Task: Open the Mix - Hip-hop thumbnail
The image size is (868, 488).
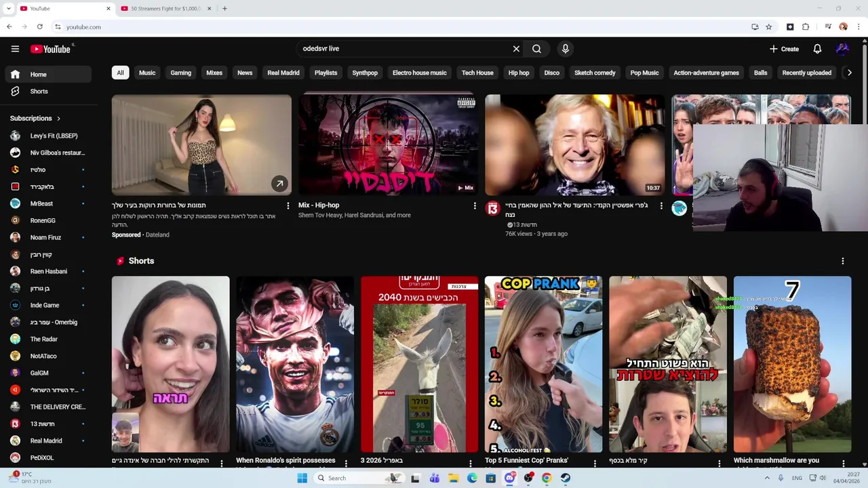Action: 388,145
